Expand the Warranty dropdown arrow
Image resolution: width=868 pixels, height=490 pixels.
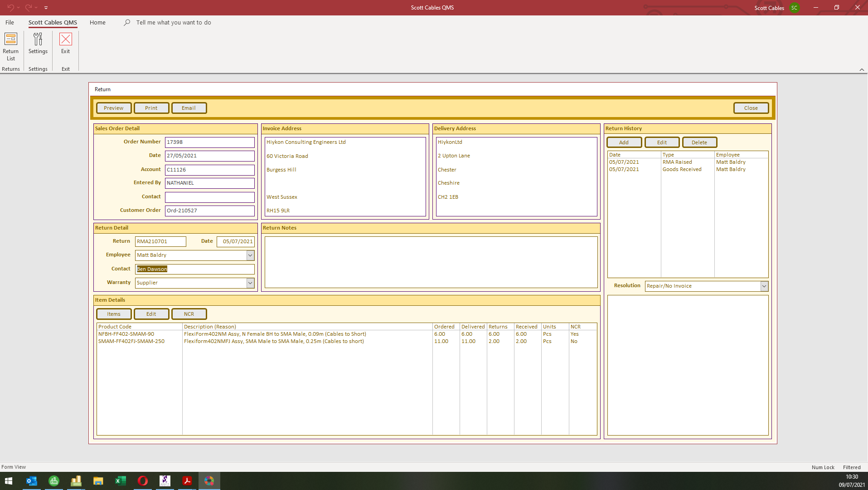(250, 283)
